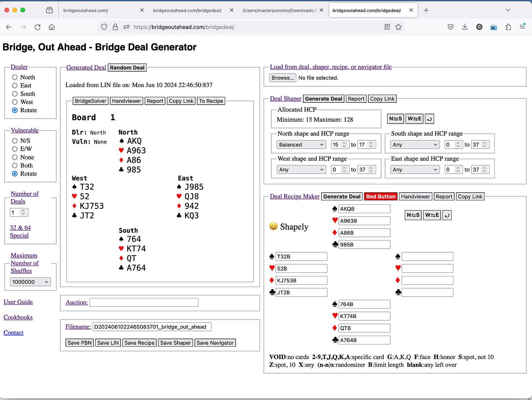
Task: Open the Extensions puzzle icon
Action: click(x=508, y=27)
